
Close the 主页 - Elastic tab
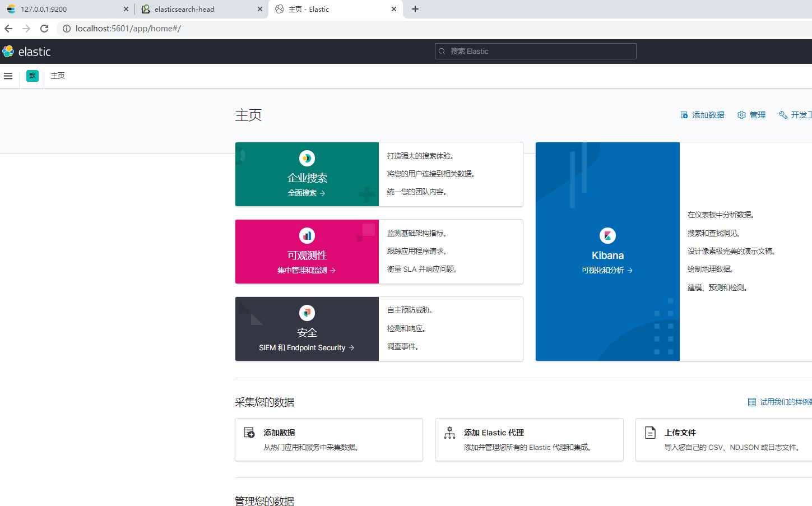coord(394,9)
